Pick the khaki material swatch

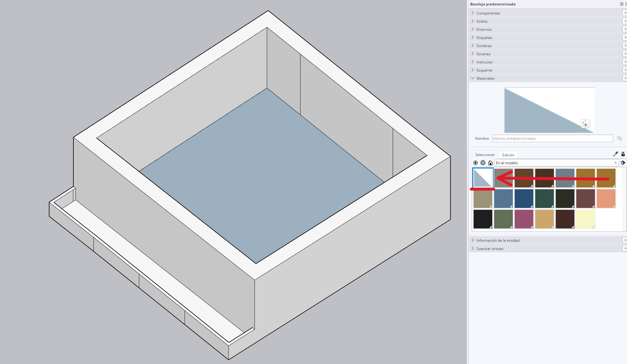[483, 199]
